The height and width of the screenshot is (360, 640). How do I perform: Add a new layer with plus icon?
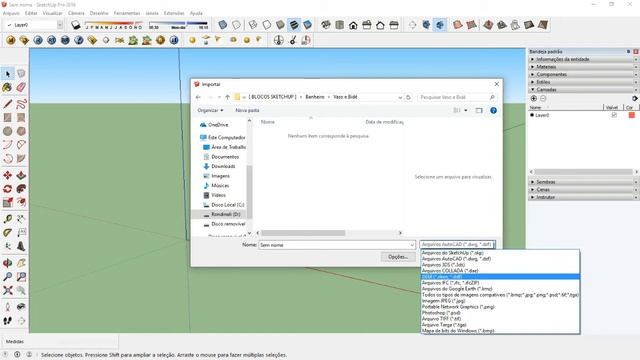533,98
